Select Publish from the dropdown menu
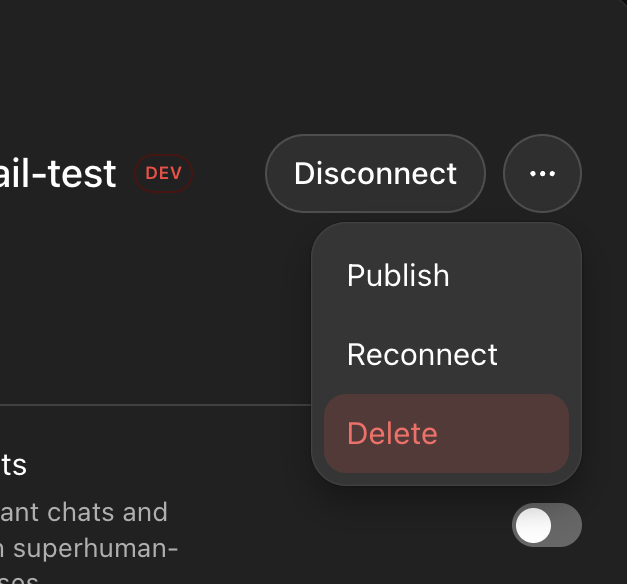The height and width of the screenshot is (584, 627). click(398, 276)
